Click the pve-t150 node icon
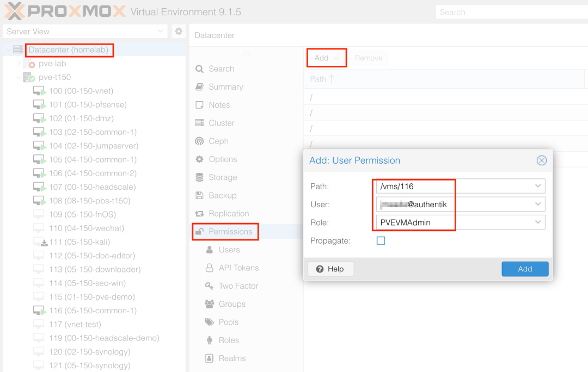This screenshot has width=588, height=372. click(x=29, y=77)
